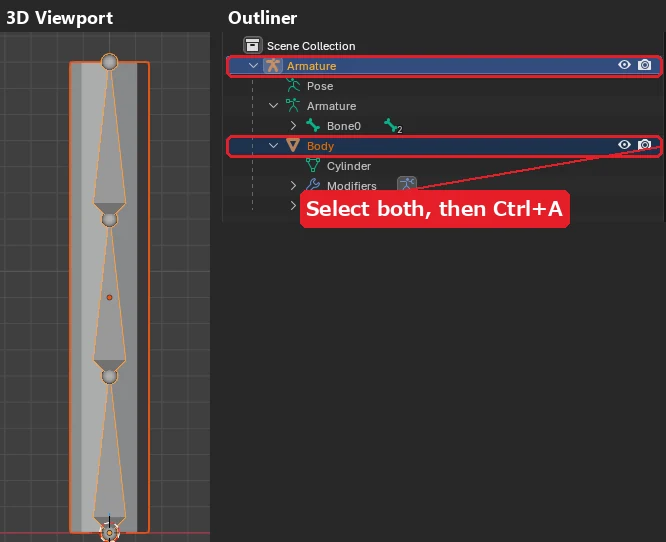Screen dimensions: 666x542
Task: Select the Body object name
Action: click(x=320, y=146)
